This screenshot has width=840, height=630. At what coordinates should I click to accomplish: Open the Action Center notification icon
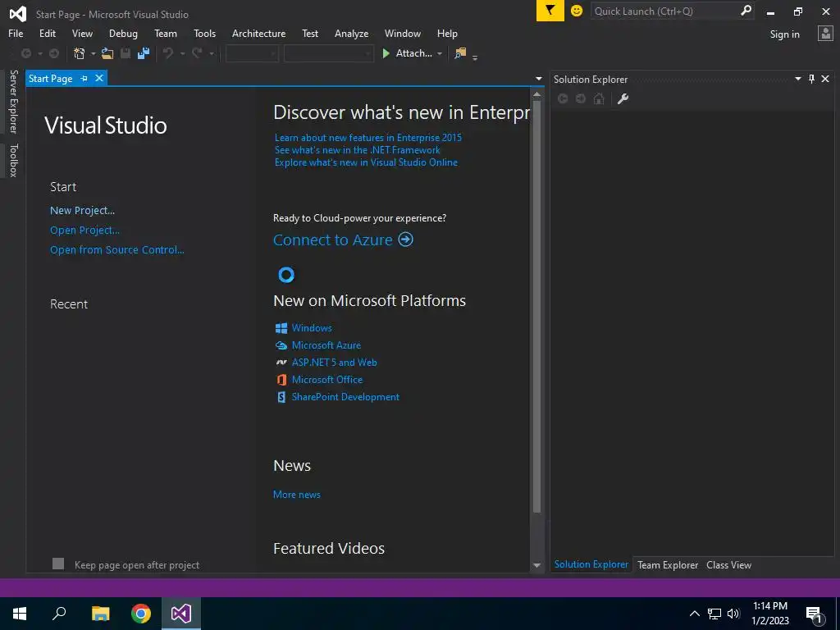pos(814,614)
